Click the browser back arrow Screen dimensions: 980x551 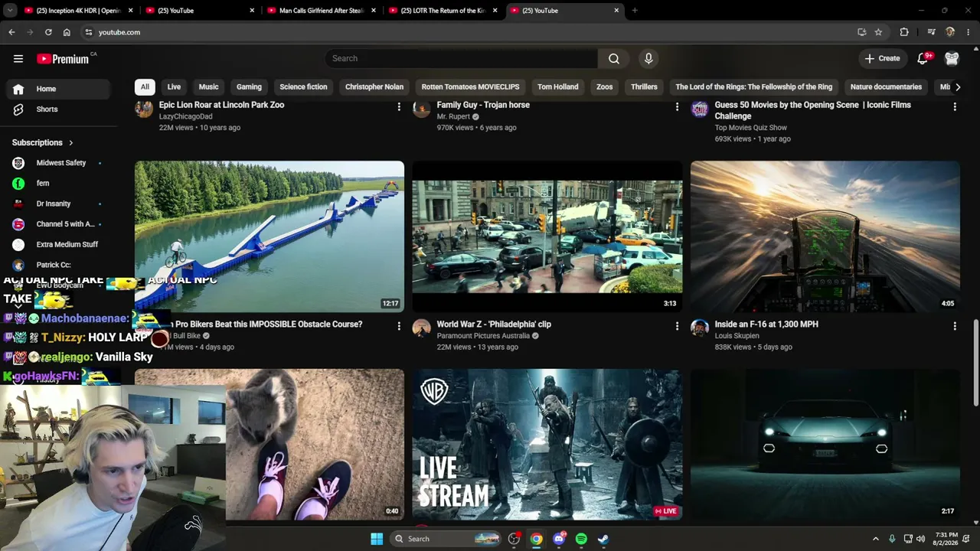tap(11, 32)
